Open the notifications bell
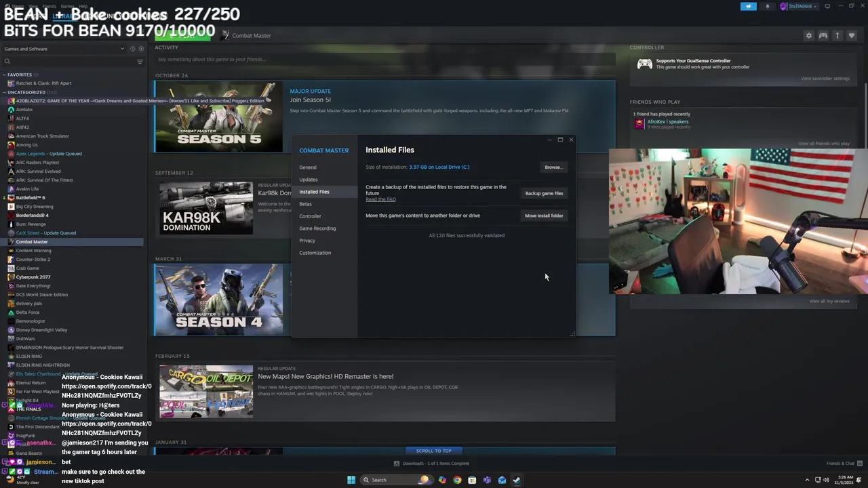Screen dimensions: 868x488 (x=768, y=6)
